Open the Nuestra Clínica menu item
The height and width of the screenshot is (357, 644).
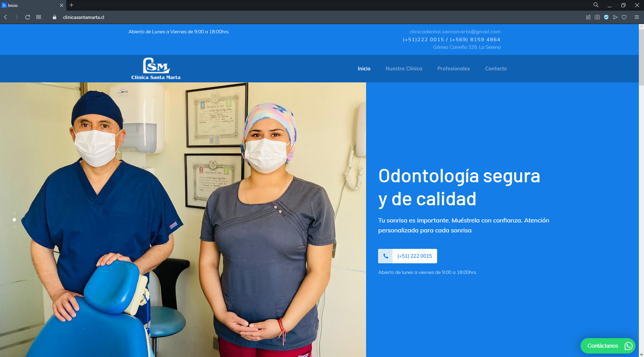(403, 69)
